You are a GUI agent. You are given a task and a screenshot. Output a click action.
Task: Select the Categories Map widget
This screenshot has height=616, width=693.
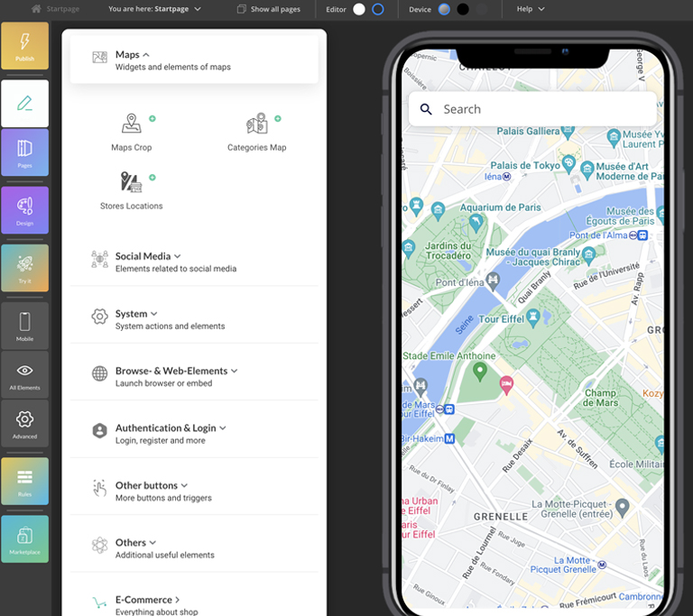click(257, 133)
